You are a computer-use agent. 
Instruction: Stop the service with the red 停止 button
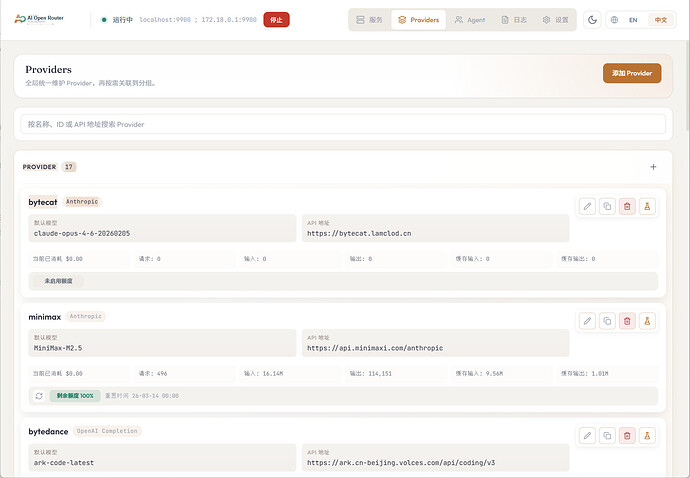[276, 20]
